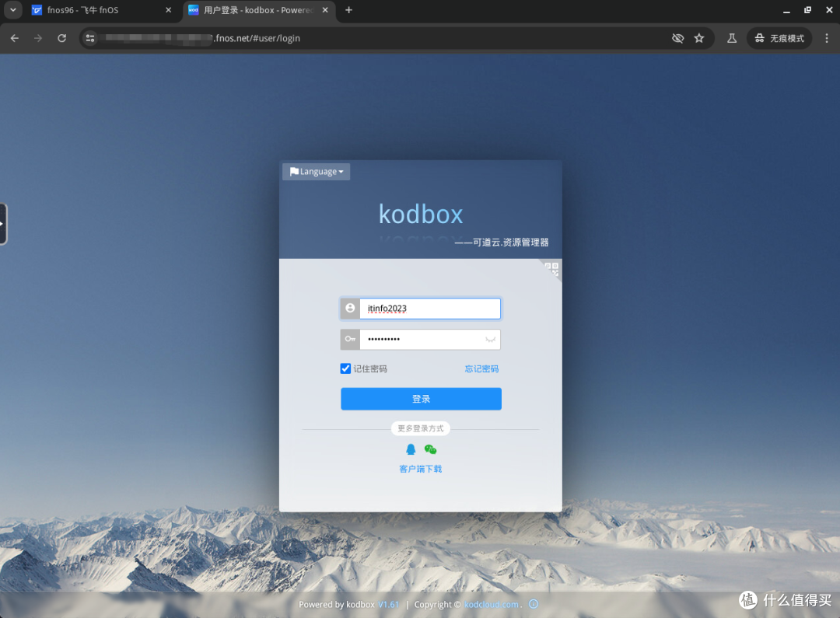Close the fnos96 browser tab
This screenshot has height=618, width=840.
168,10
